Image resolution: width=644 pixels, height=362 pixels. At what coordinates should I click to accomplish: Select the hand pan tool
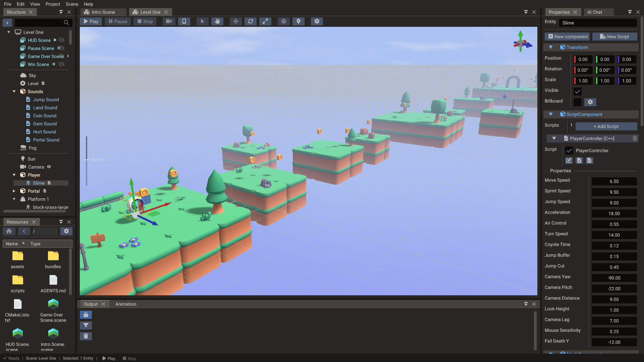[x=217, y=21]
